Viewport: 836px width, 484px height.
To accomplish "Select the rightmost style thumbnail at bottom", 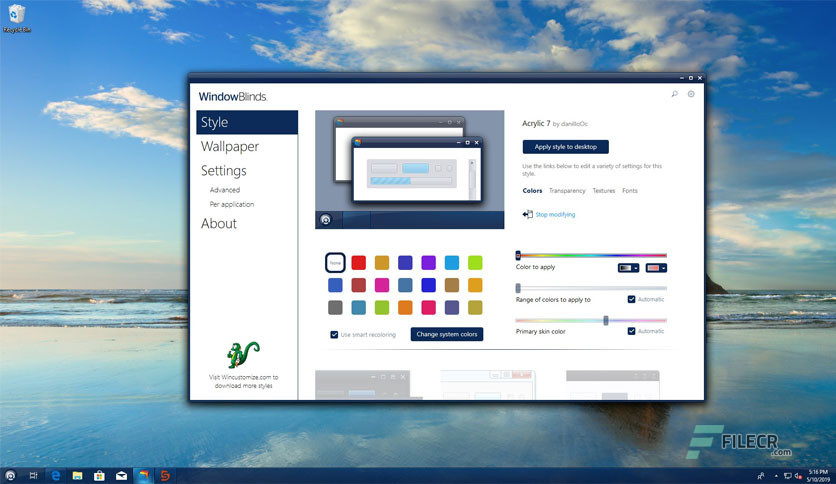I will point(613,385).
